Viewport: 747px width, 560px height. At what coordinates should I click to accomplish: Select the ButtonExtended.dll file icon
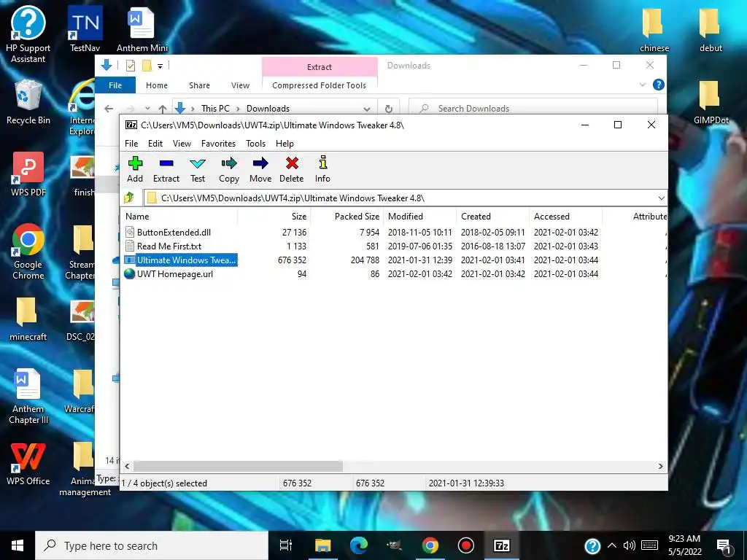(130, 232)
